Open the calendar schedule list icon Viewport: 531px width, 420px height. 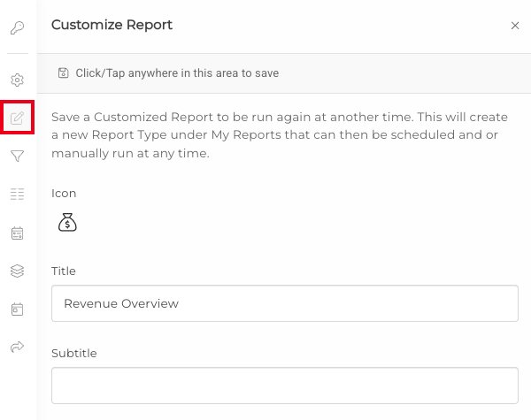pyautogui.click(x=17, y=233)
